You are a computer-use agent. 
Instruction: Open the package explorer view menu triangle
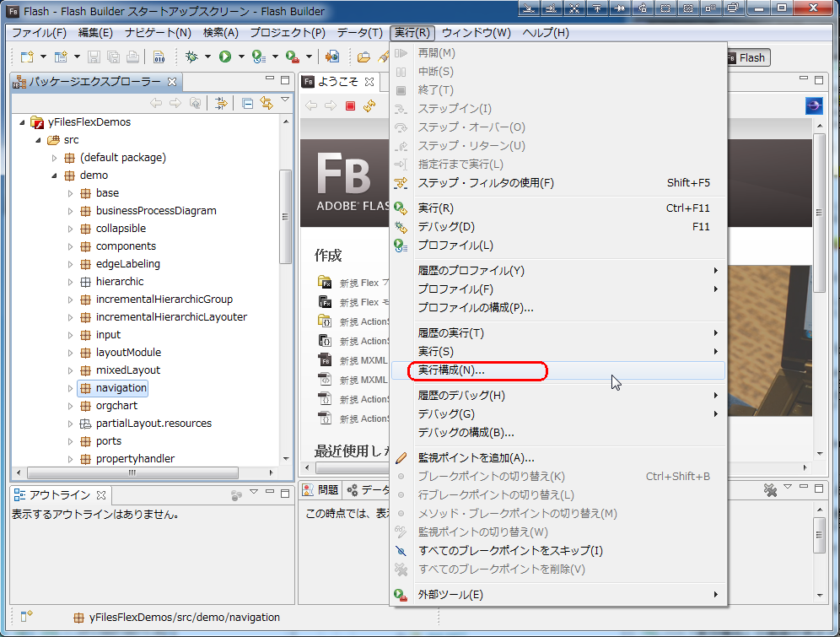click(x=285, y=100)
